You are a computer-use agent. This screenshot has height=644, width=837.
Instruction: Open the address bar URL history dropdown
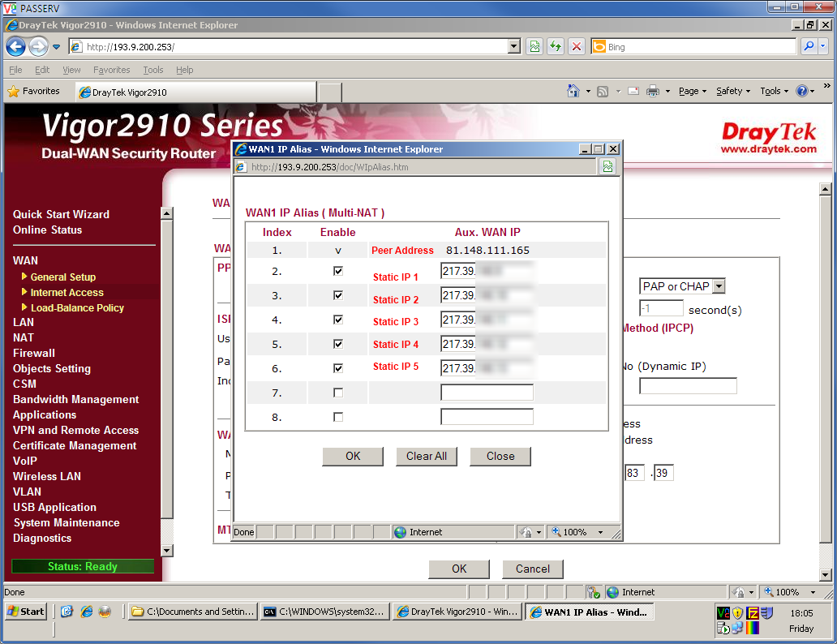[514, 47]
